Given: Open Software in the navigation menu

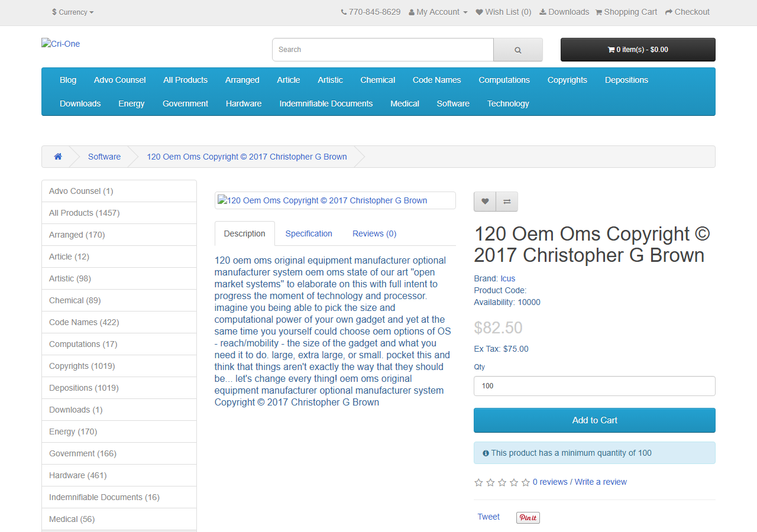Looking at the screenshot, I should (453, 103).
